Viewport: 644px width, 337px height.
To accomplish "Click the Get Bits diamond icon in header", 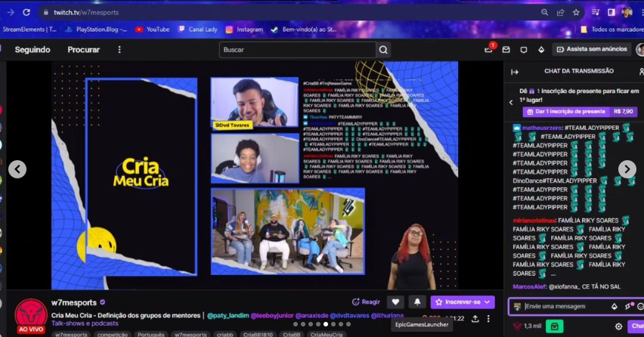I will pos(540,50).
